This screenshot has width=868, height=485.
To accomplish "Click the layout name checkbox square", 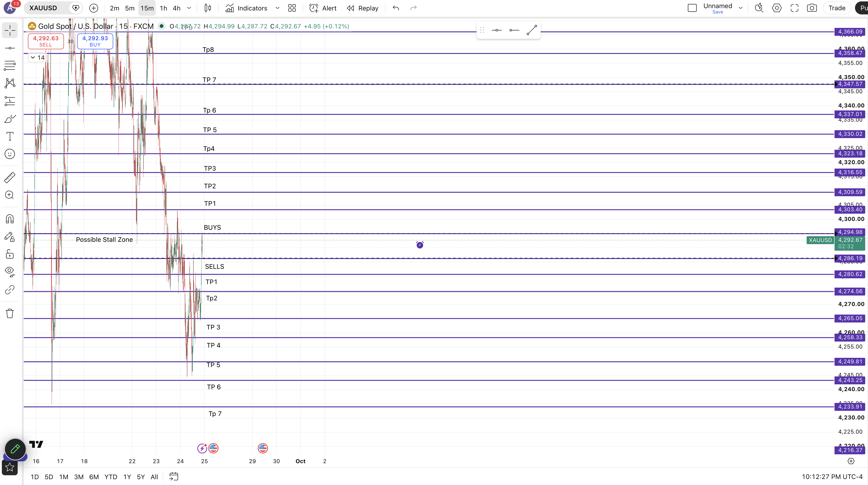I will pyautogui.click(x=692, y=8).
